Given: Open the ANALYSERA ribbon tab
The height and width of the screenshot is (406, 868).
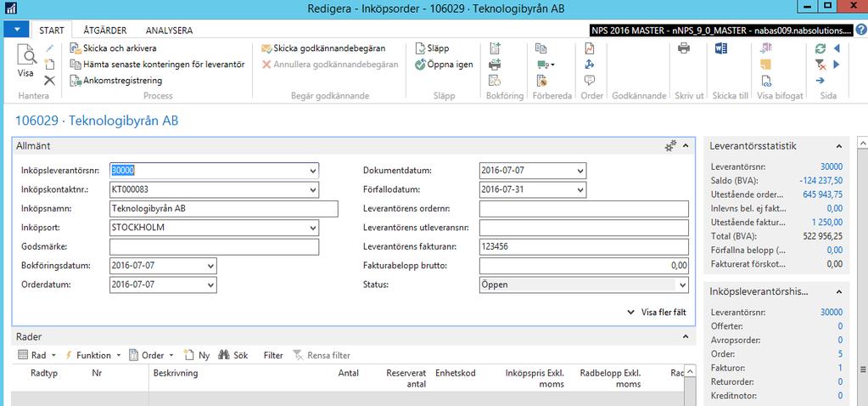Looking at the screenshot, I should [x=170, y=31].
